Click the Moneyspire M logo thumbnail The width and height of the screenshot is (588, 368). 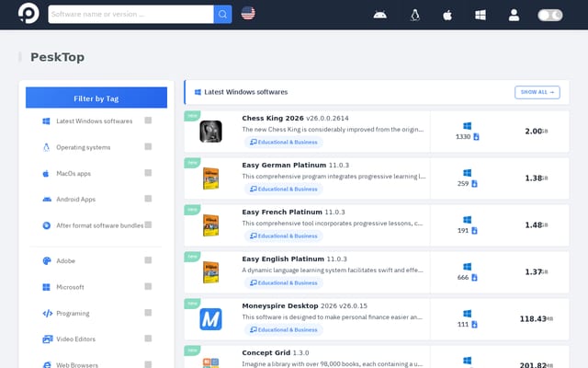(210, 319)
